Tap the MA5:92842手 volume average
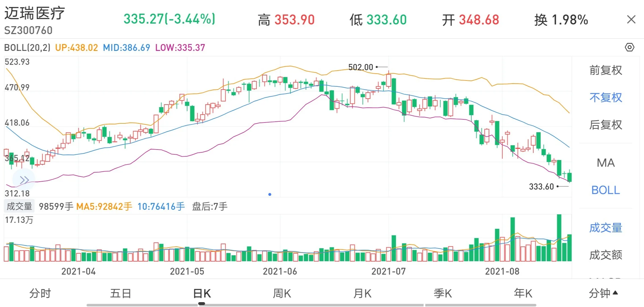This screenshot has width=644, height=307. 104,206
